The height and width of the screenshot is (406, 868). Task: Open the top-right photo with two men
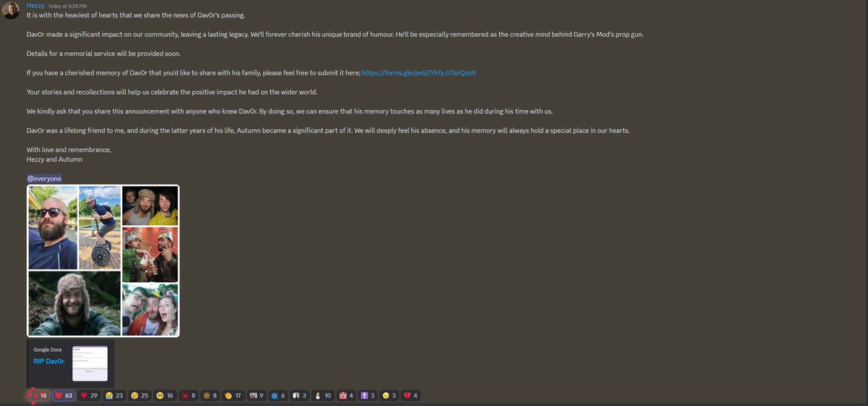pos(150,206)
